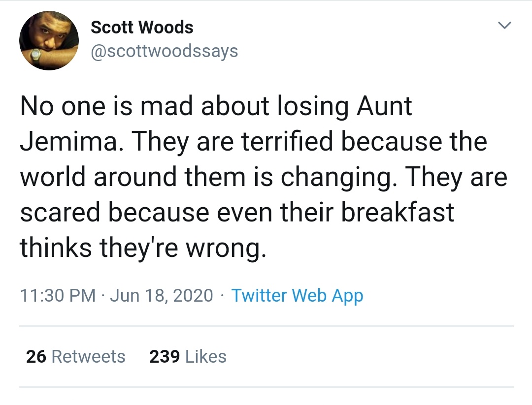Click the number 26 retweet count
This screenshot has height=405, width=532.
[36, 356]
